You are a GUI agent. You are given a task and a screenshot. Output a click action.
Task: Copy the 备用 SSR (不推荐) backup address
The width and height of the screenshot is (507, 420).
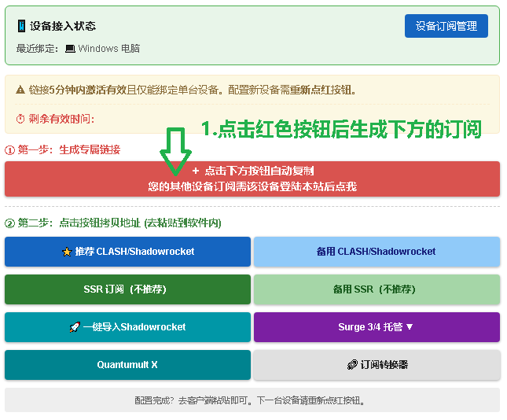coord(377,289)
